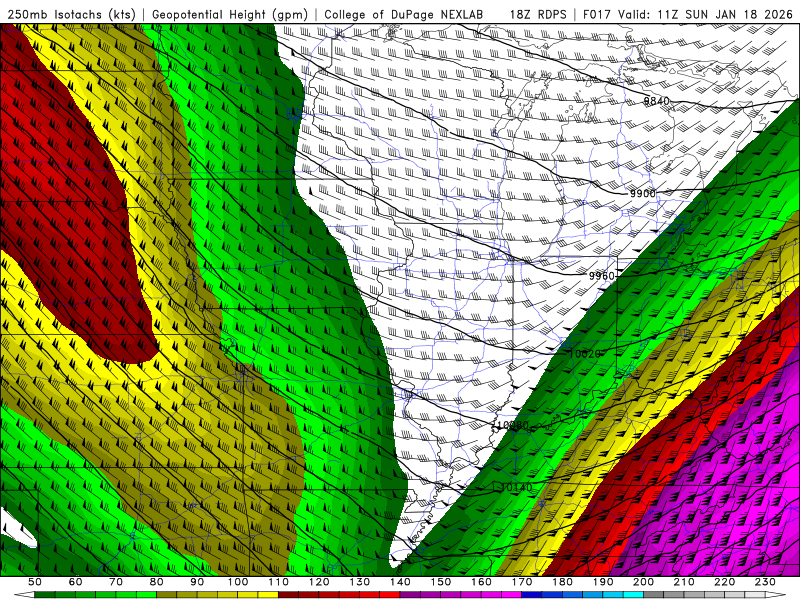800x600 pixels.
Task: Click the 10080 height contour label
Action: pos(513,425)
